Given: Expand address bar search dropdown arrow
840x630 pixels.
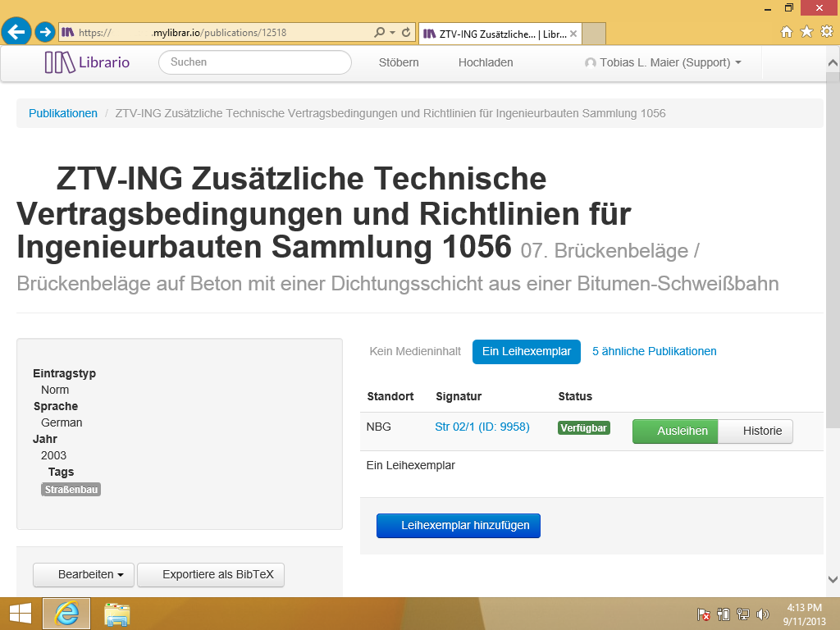Looking at the screenshot, I should coord(392,33).
